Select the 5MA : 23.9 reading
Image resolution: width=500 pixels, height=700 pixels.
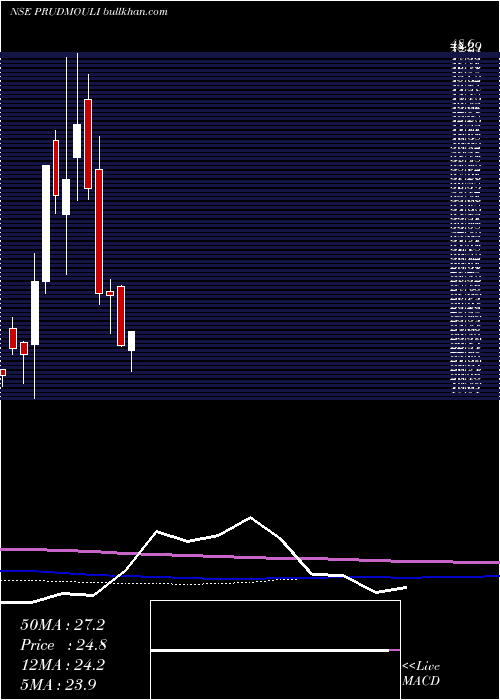(59, 684)
